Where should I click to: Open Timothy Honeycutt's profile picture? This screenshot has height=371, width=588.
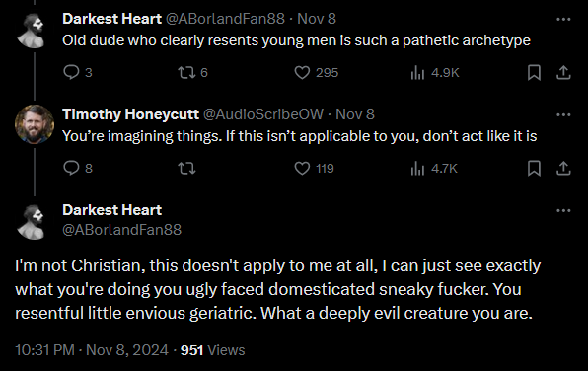click(x=35, y=124)
